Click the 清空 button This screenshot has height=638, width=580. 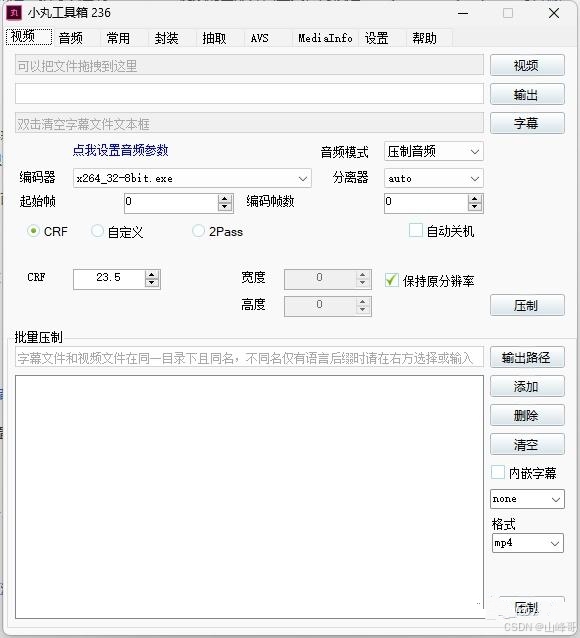coord(527,444)
